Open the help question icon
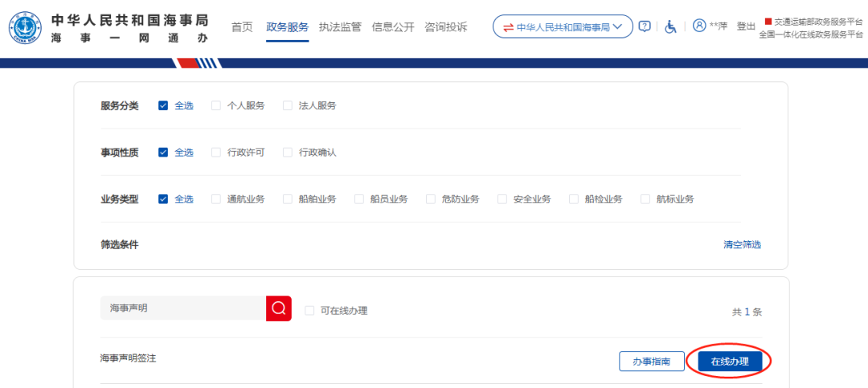Viewport: 868px width, 388px height. click(645, 27)
